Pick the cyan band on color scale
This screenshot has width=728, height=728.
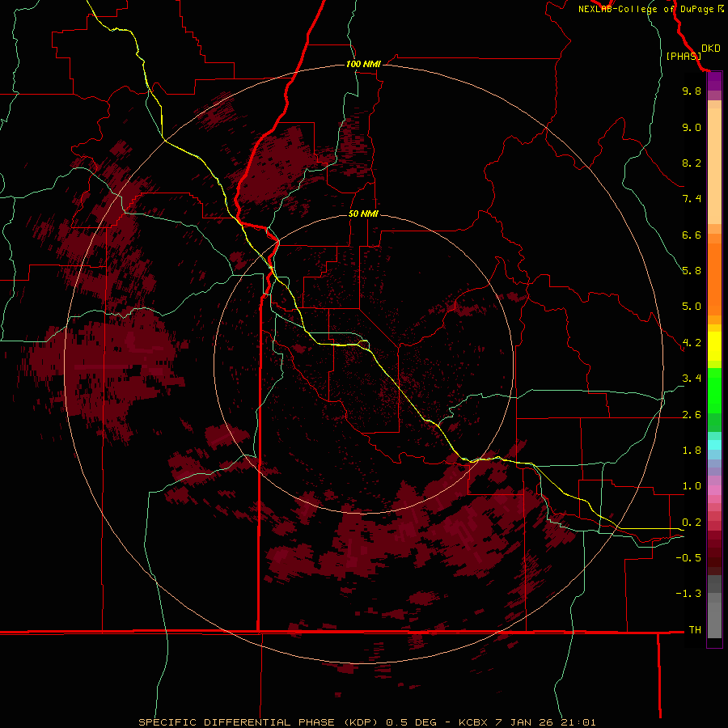714,445
